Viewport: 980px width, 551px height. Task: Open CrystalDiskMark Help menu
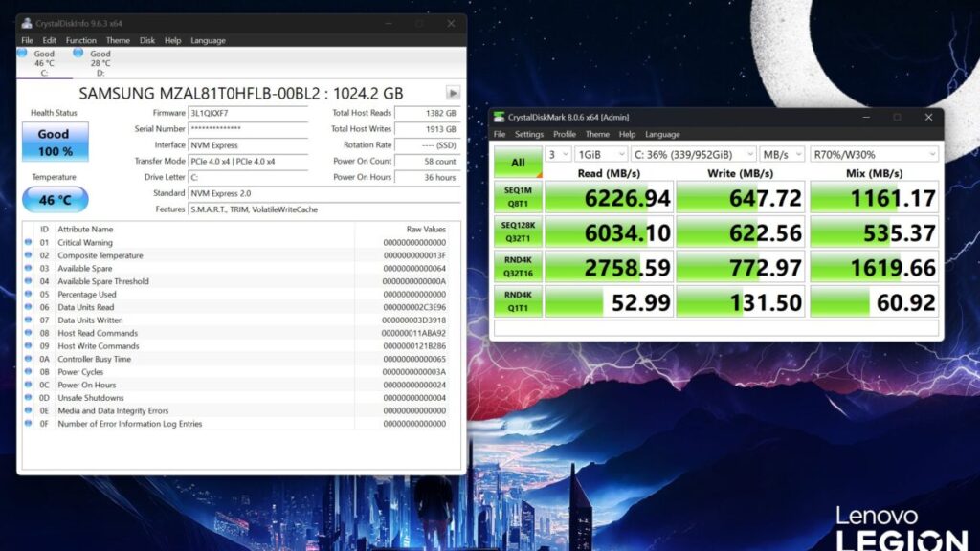627,134
